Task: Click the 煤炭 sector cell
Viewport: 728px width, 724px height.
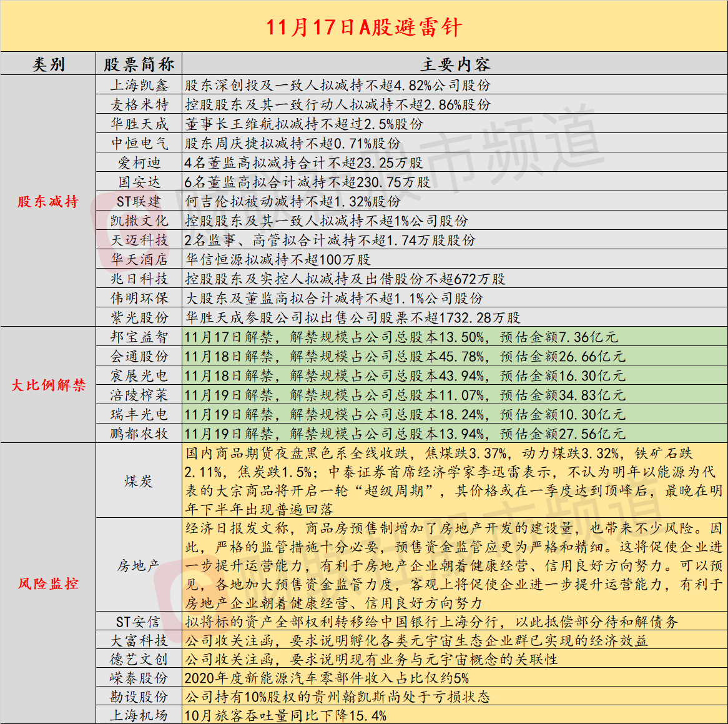Action: click(139, 481)
